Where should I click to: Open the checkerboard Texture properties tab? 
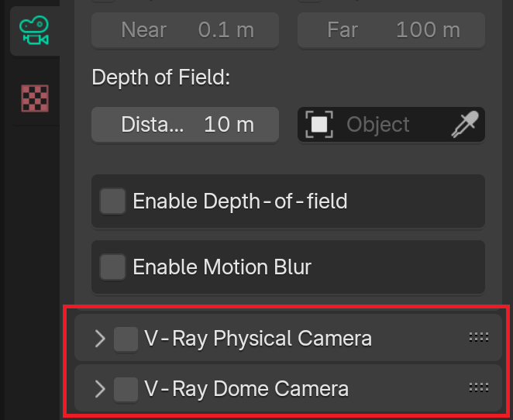coord(35,98)
